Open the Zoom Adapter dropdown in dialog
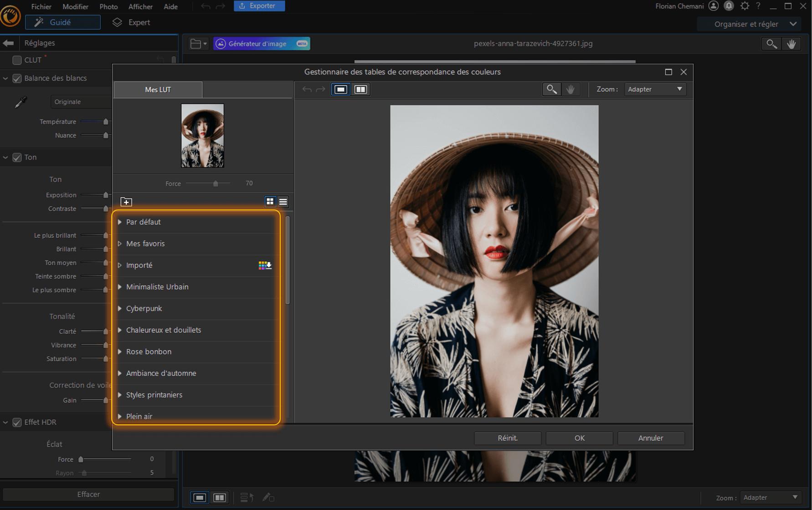This screenshot has height=510, width=812. (655, 89)
